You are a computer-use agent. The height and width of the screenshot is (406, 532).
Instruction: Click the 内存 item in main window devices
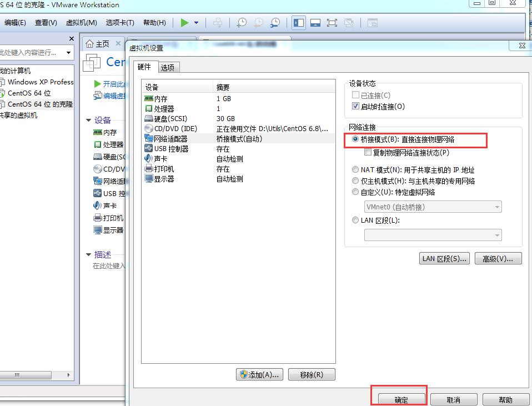pos(105,132)
